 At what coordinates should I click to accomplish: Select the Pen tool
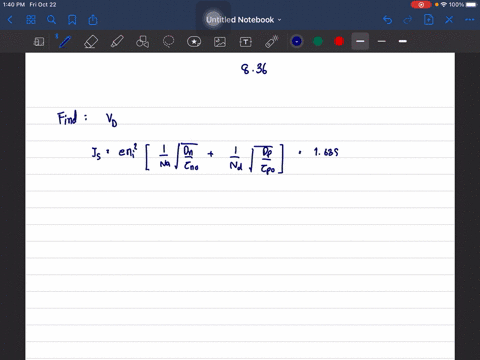click(65, 42)
